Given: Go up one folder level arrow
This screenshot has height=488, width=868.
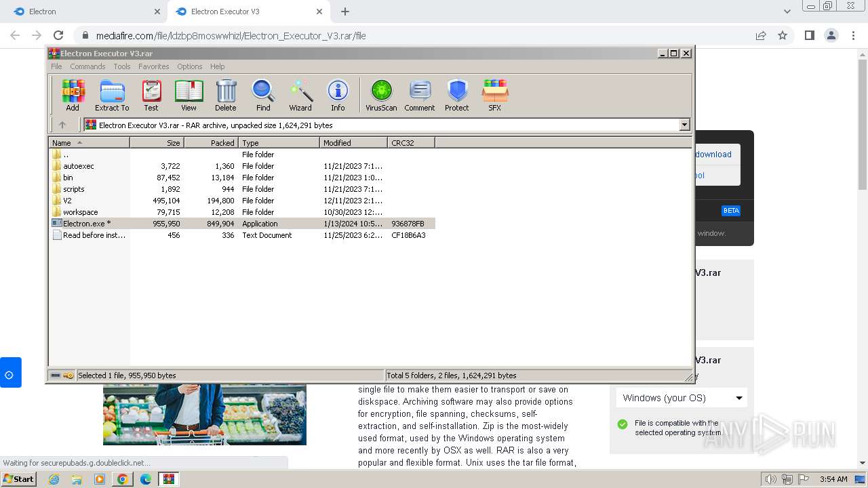Looking at the screenshot, I should pyautogui.click(x=62, y=125).
